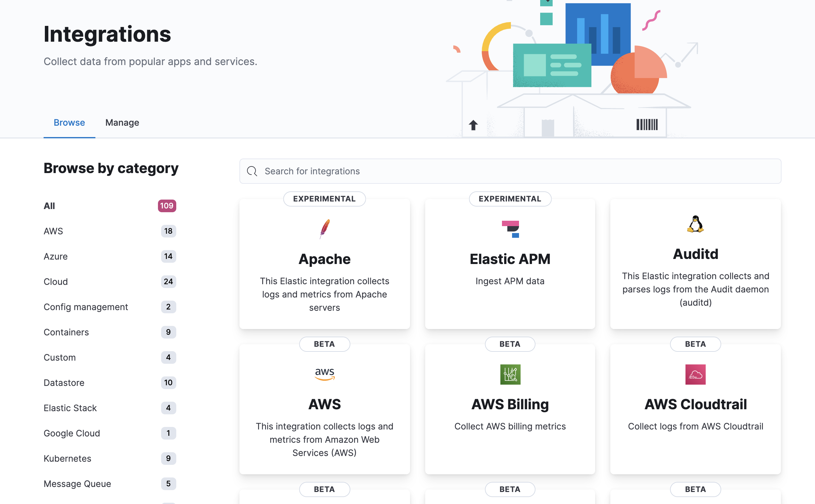Click the All category count badge 109

pyautogui.click(x=167, y=206)
